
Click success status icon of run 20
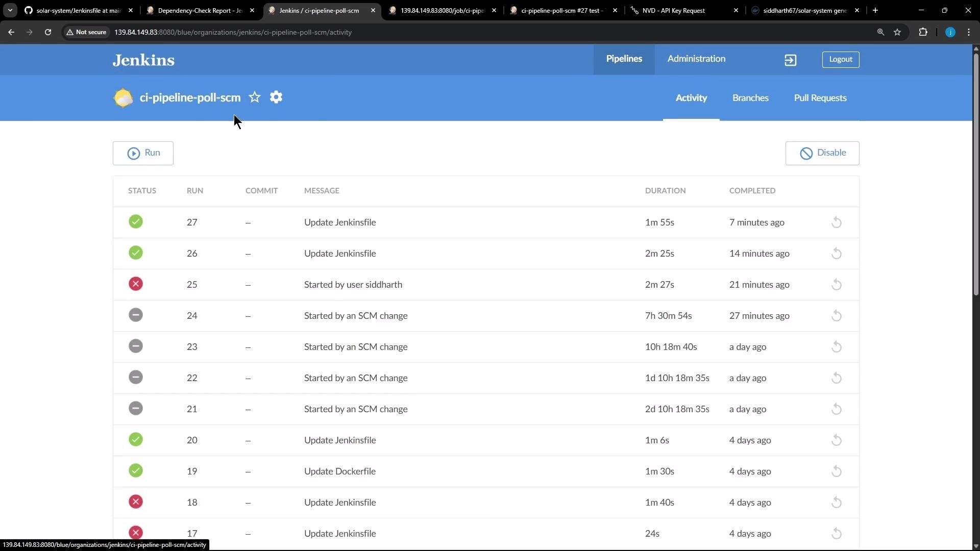[x=136, y=439]
